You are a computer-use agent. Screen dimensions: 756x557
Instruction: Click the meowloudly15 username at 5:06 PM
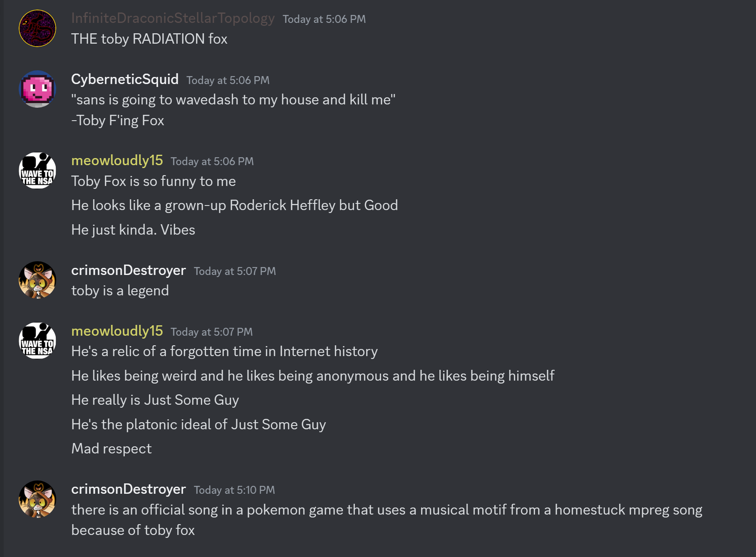(x=117, y=161)
